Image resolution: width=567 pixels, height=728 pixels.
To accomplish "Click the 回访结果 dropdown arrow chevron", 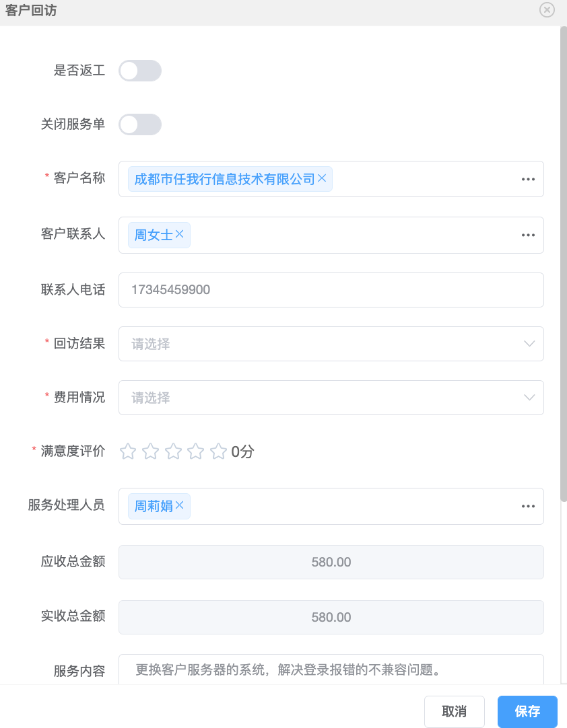I will (x=529, y=344).
